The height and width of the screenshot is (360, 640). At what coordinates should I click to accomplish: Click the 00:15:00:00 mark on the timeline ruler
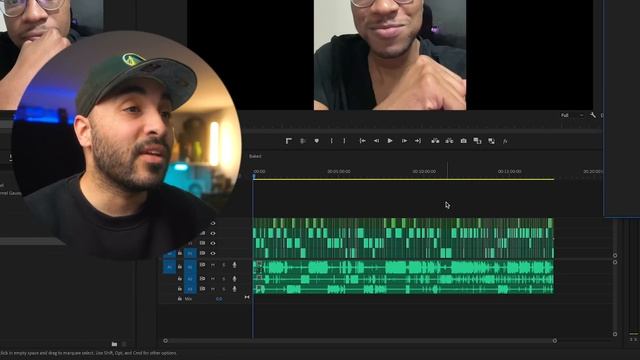coord(509,172)
